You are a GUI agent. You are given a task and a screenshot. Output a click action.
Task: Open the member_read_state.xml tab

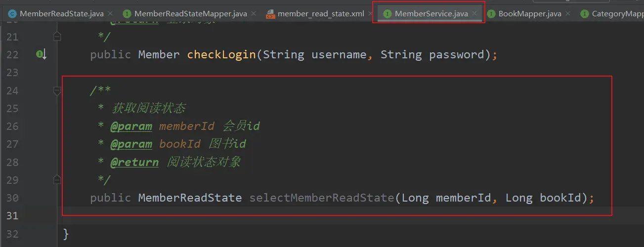(321, 14)
